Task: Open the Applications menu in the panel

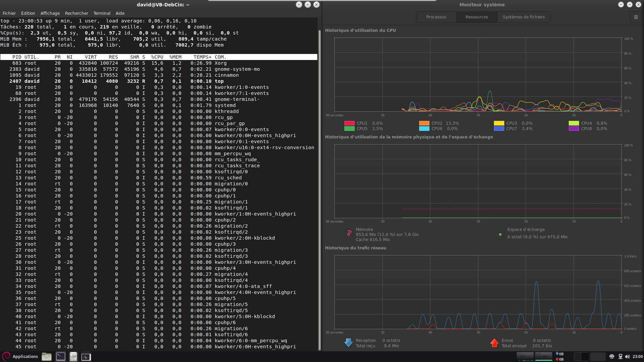Action: click(x=20, y=356)
